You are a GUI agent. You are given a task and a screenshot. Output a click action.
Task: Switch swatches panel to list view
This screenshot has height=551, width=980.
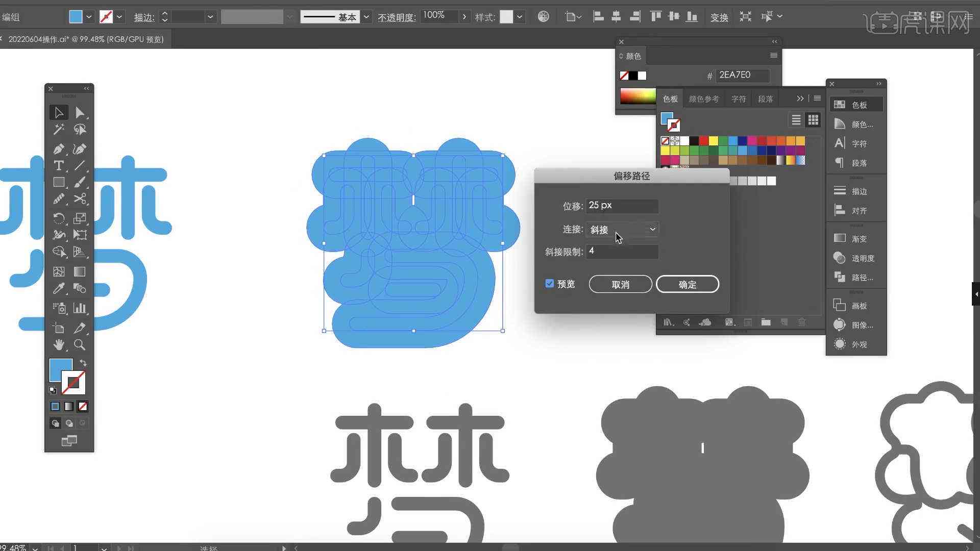[x=796, y=120]
